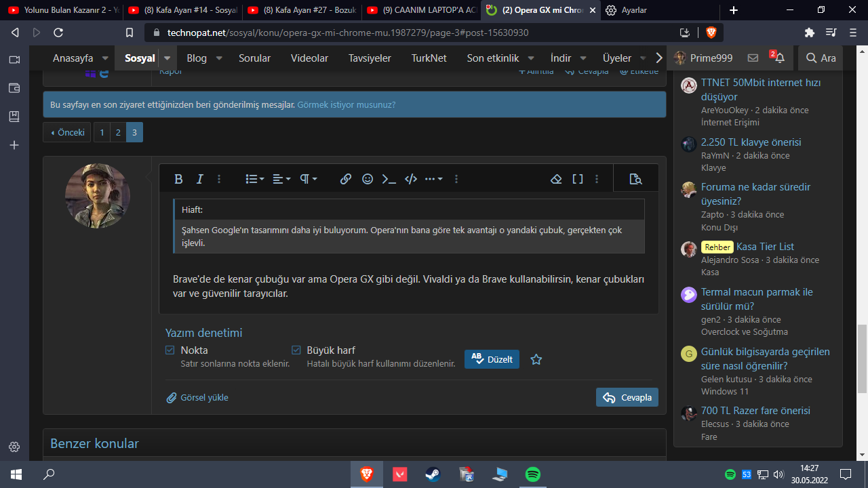Open the paragraph format dropdown in the editor
This screenshot has height=488, width=868.
tap(309, 179)
